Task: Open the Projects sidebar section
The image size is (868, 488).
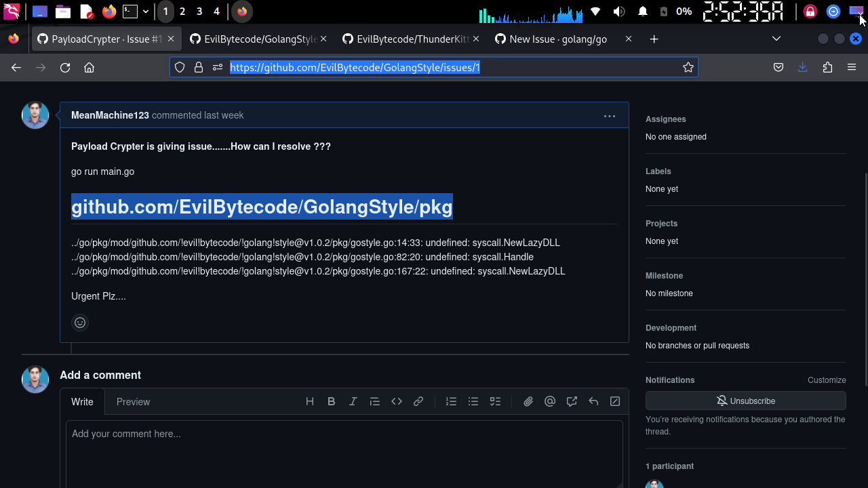Action: pos(662,224)
